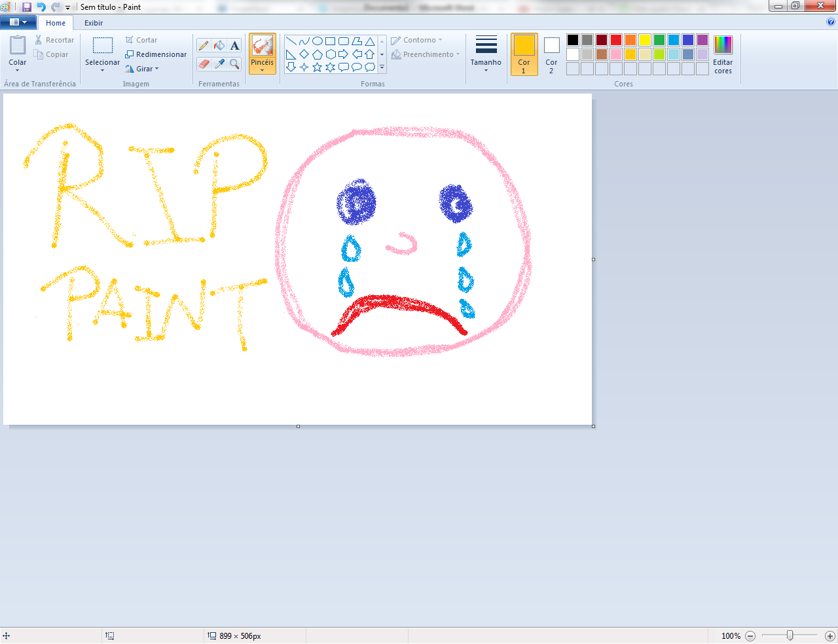Choose the Eraser tool
This screenshot has width=838, height=644.
(x=204, y=64)
